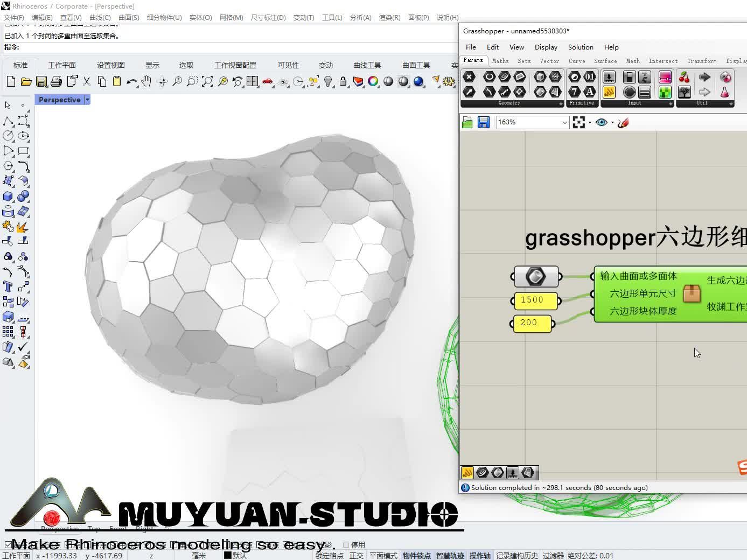
Task: Click the array grid tool icon
Action: tap(8, 332)
